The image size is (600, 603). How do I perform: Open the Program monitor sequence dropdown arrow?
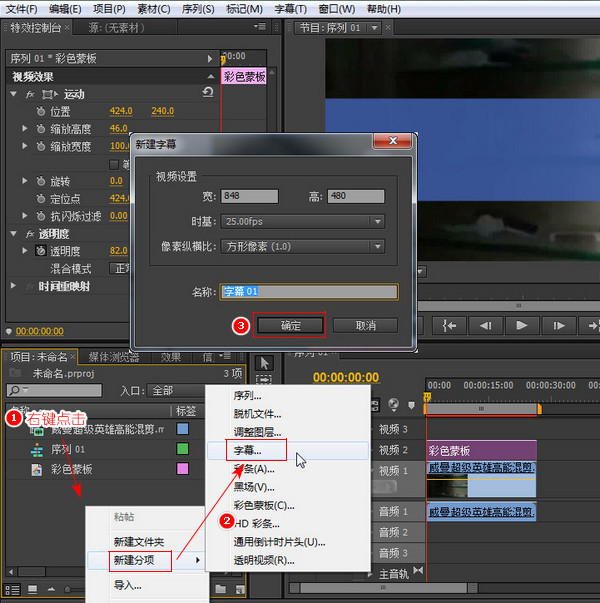(374, 28)
